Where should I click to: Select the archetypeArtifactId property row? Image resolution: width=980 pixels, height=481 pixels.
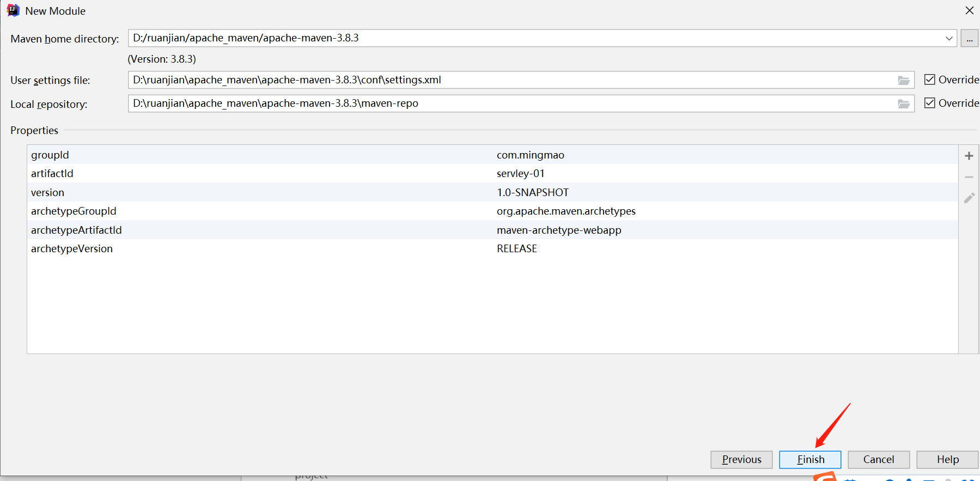coord(492,230)
